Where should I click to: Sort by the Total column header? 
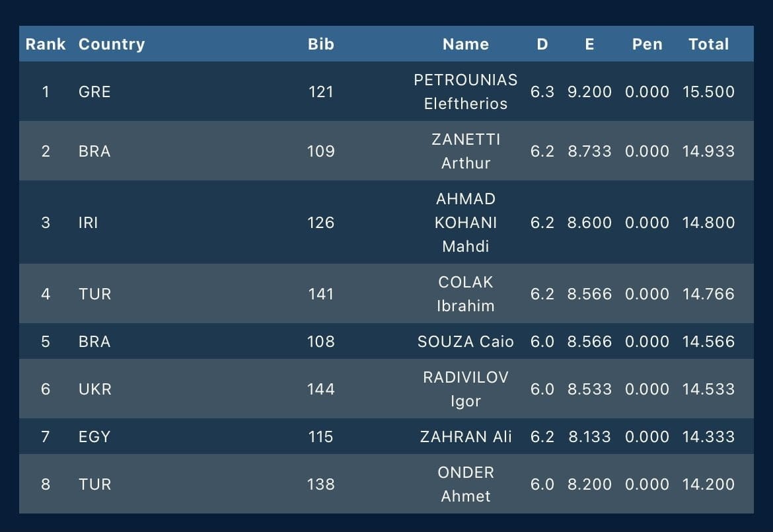(x=708, y=44)
